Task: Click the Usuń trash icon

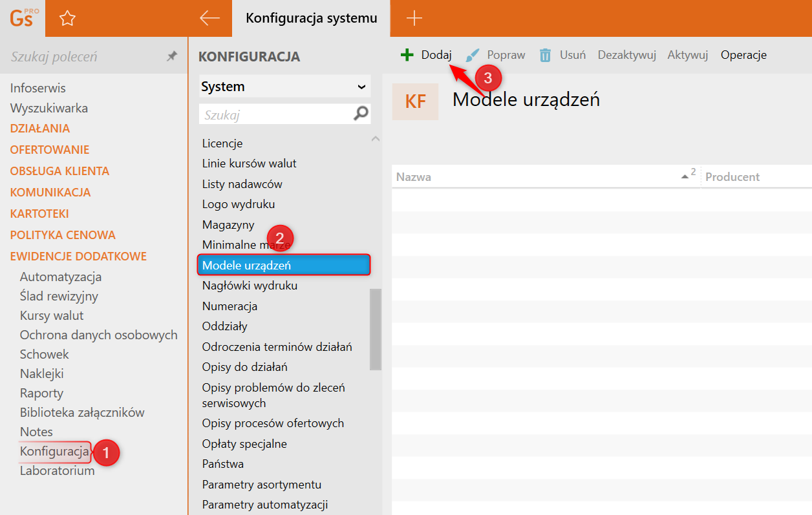Action: 546,55
